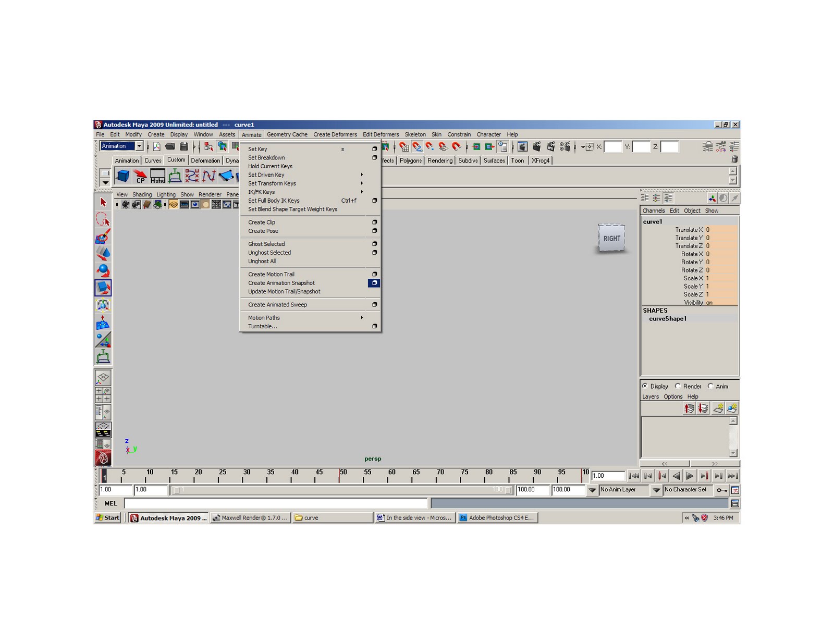This screenshot has height=644, width=834.
Task: Select the Render layer radio button
Action: point(678,386)
